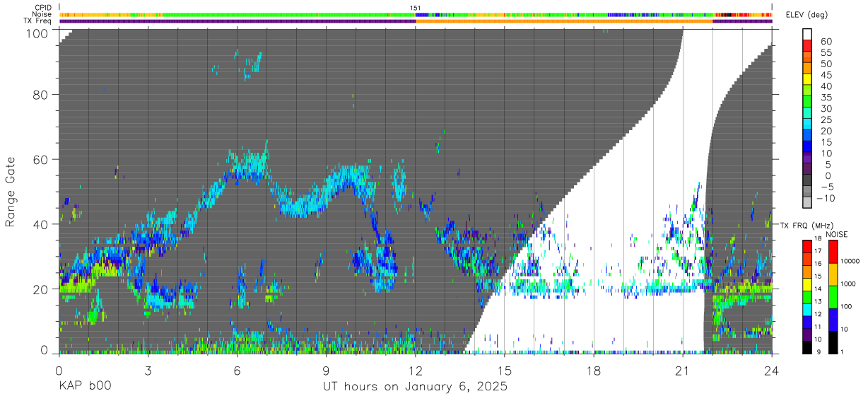868x401 pixels.
Task: Pick the red 17–18 MHz TX FRQ segment
Action: pyautogui.click(x=807, y=246)
